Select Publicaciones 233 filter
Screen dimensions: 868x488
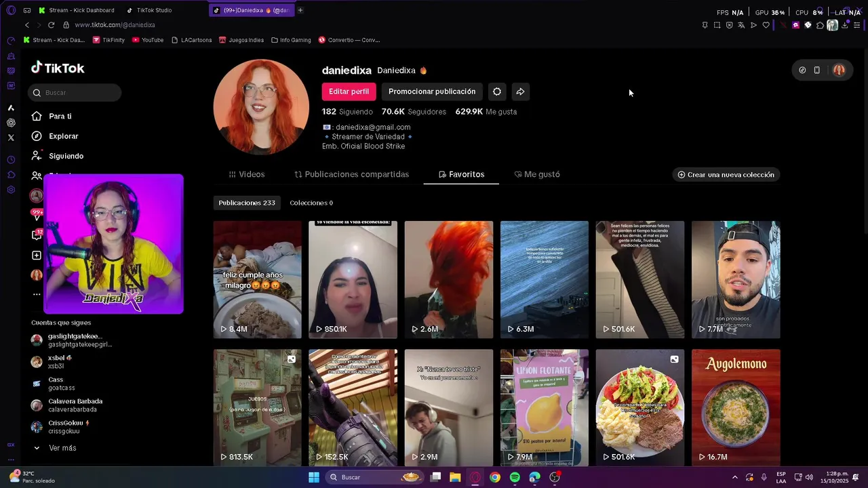(247, 203)
